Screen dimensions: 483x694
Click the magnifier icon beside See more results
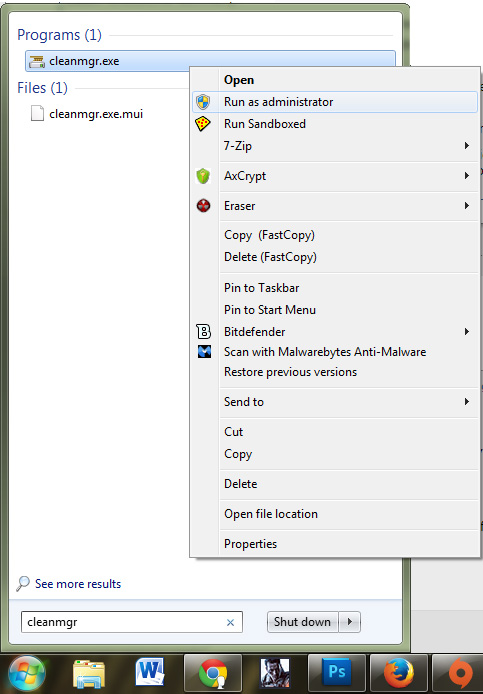pyautogui.click(x=23, y=583)
